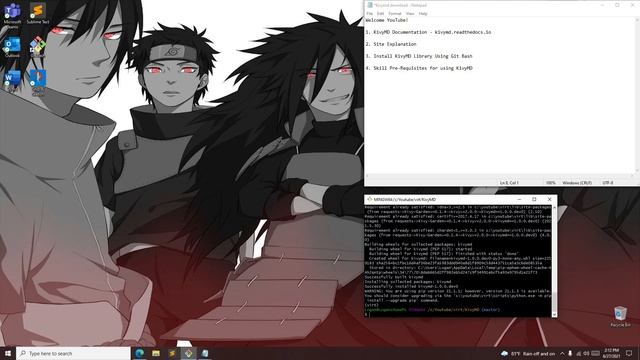Maximize the MINGW64 terminal window
Viewport: 640px width, 360px height.
click(534, 199)
